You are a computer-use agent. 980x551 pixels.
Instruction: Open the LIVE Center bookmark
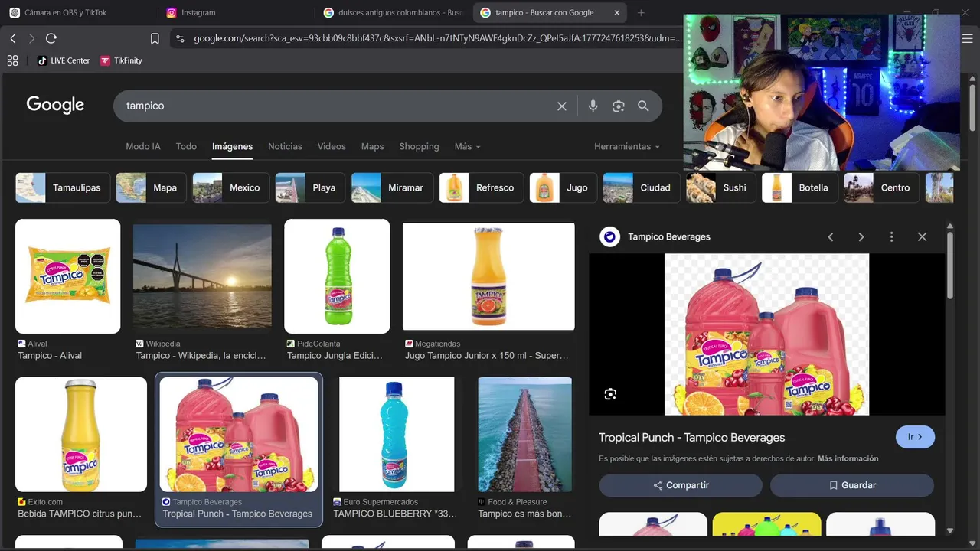tap(64, 60)
